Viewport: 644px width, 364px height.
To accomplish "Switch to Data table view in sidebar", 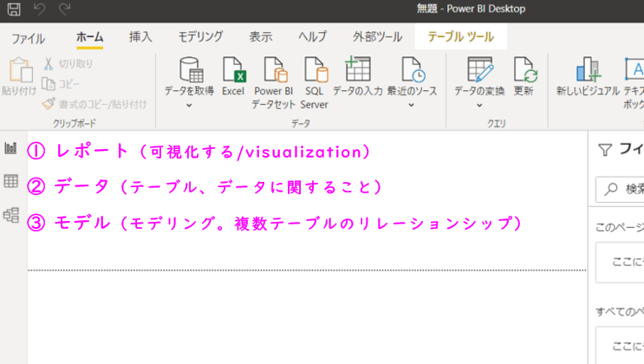I will (x=11, y=181).
